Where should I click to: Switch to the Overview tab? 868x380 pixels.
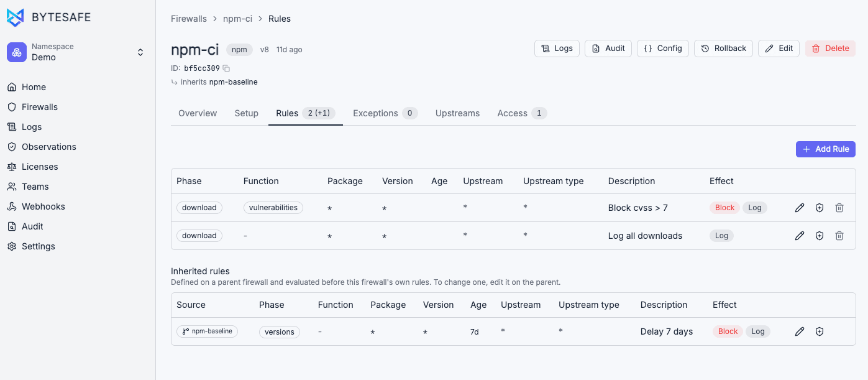tap(198, 113)
